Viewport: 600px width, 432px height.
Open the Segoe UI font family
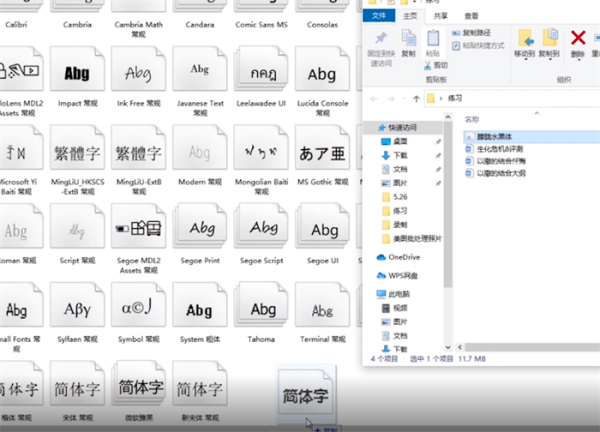coord(322,226)
